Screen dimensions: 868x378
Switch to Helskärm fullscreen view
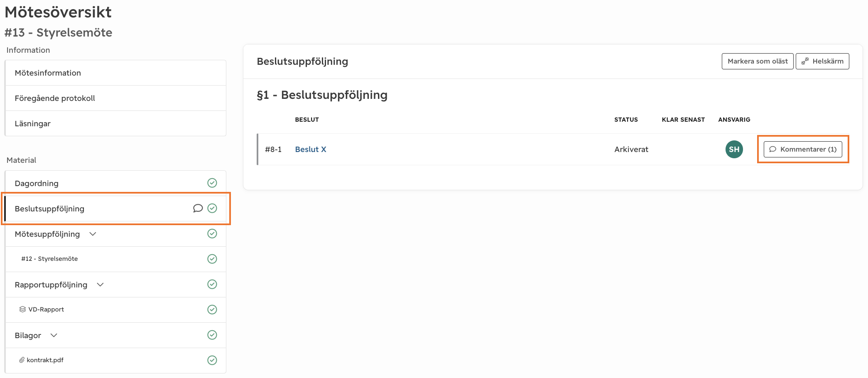point(822,61)
